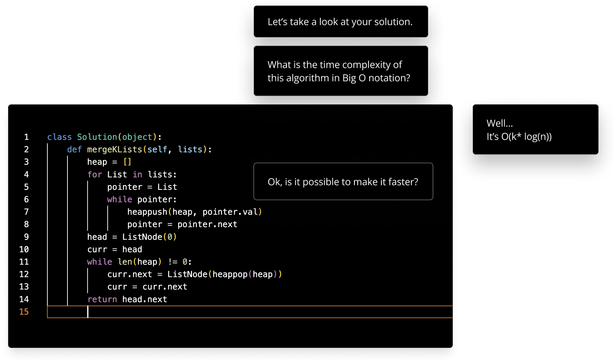Click the "while len(heap) != 0:" line

pos(139,262)
